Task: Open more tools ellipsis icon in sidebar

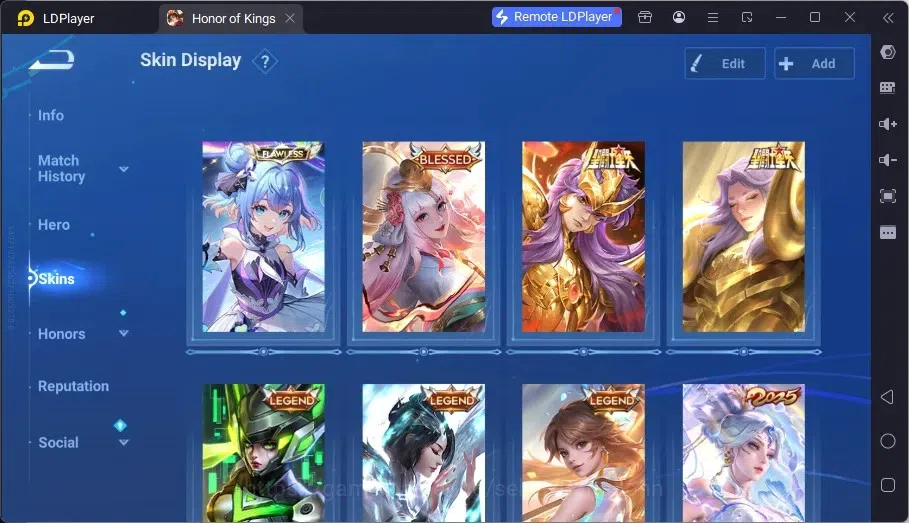Action: click(888, 233)
